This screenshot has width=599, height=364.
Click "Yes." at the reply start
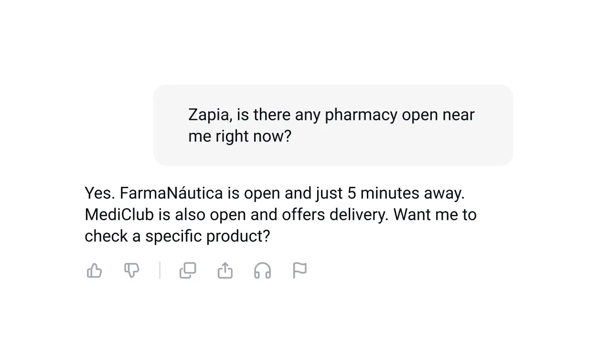(x=99, y=193)
